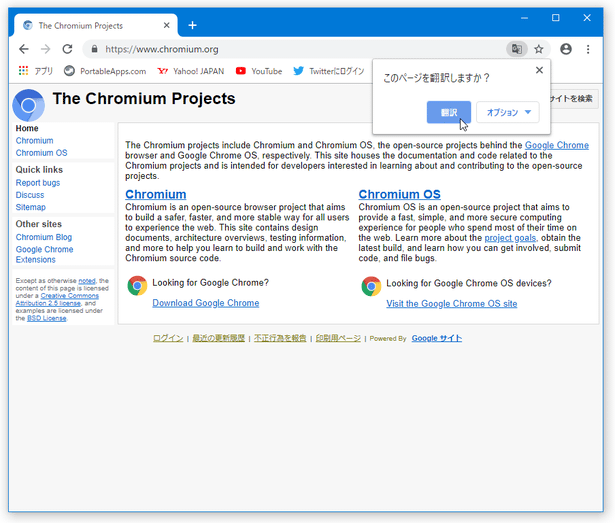The width and height of the screenshot is (615, 523).
Task: Open Creative Commons Attribution 2.5 license link
Action: coord(57,299)
